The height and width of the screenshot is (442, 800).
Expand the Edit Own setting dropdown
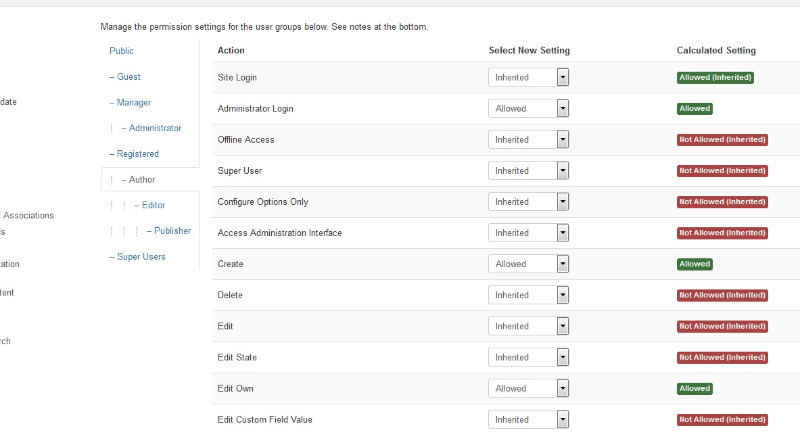528,388
